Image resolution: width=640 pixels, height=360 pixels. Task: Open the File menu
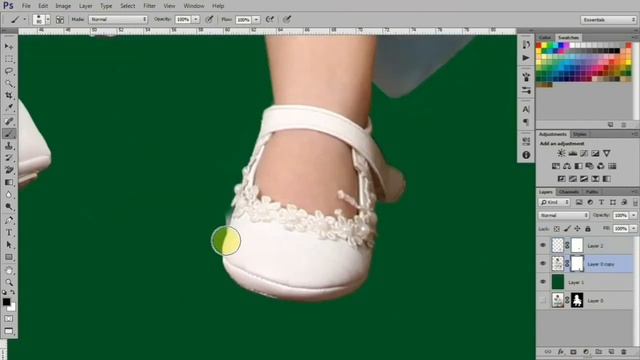(26, 6)
